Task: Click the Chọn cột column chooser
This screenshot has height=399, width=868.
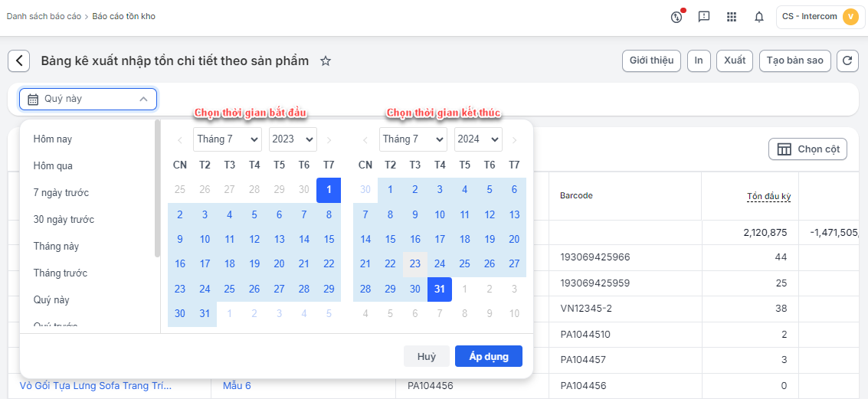Action: [807, 149]
